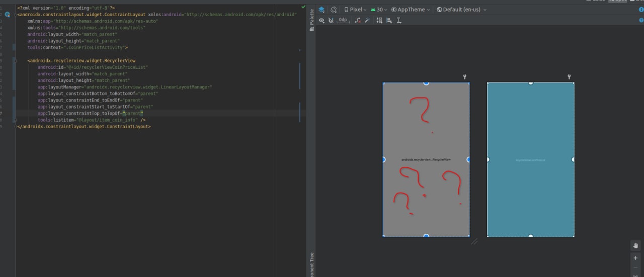
Task: Open the Default (en-us) locale dropdown
Action: (x=461, y=10)
